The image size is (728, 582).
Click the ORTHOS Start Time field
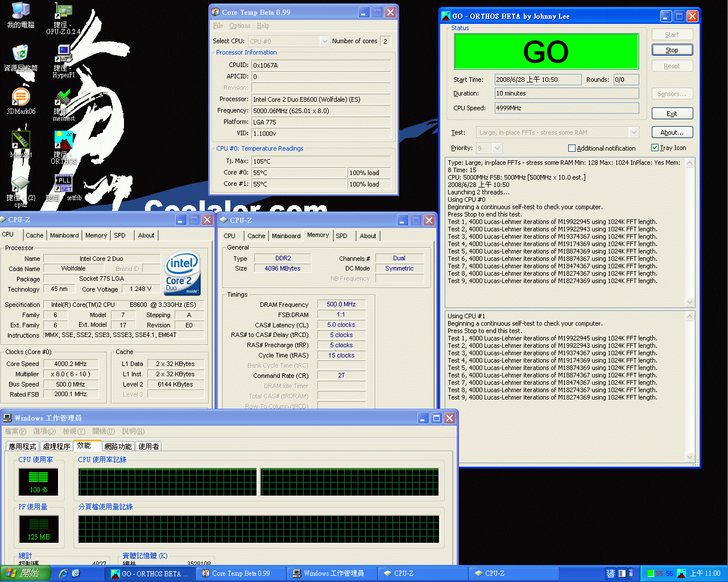coord(537,80)
